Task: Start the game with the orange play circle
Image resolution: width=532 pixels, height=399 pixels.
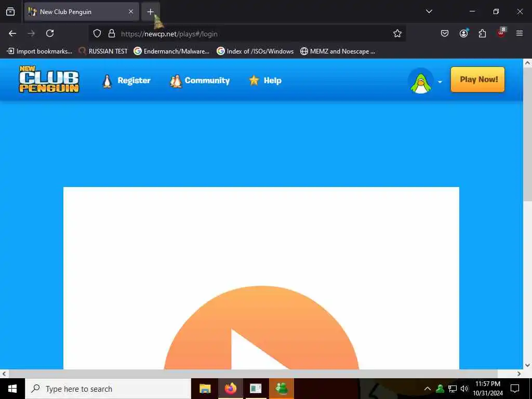Action: pos(261,327)
